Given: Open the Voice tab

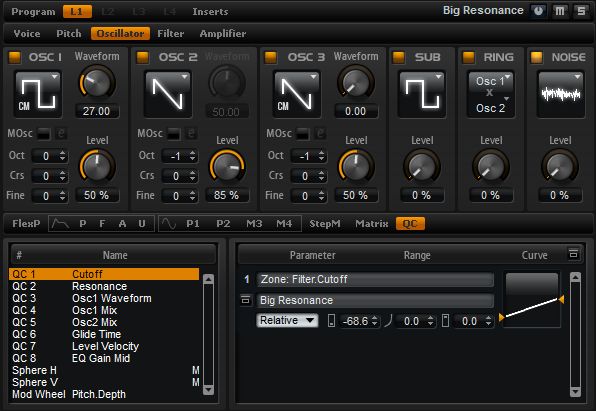Looking at the screenshot, I should (x=27, y=33).
